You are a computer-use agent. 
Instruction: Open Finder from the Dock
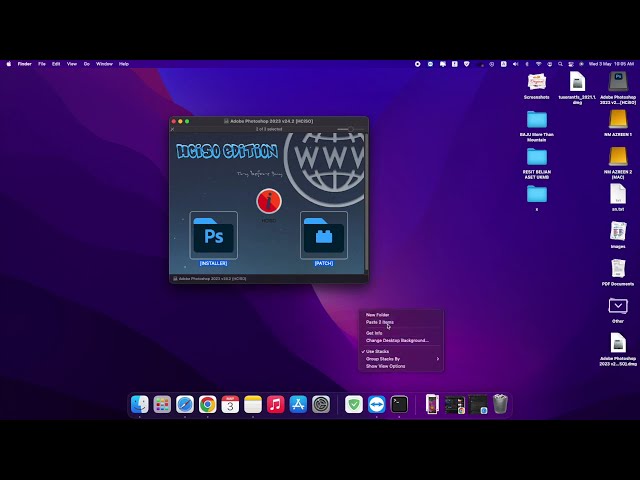[140, 404]
